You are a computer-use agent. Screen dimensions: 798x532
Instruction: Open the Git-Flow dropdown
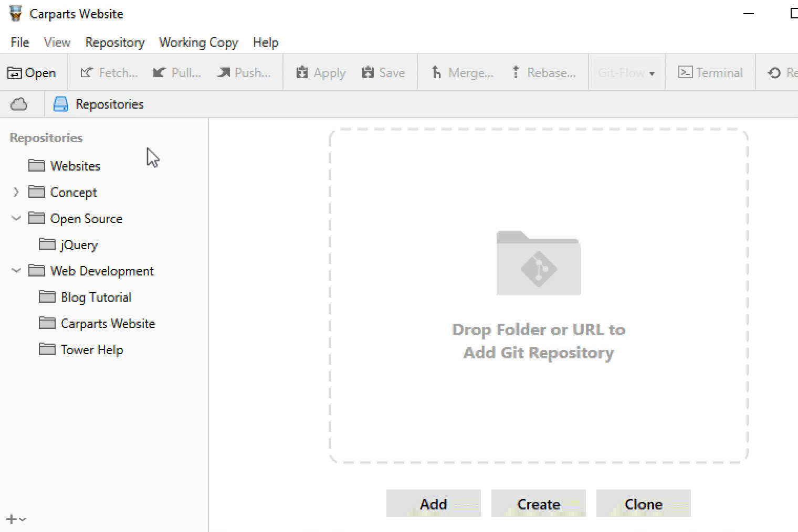[626, 72]
